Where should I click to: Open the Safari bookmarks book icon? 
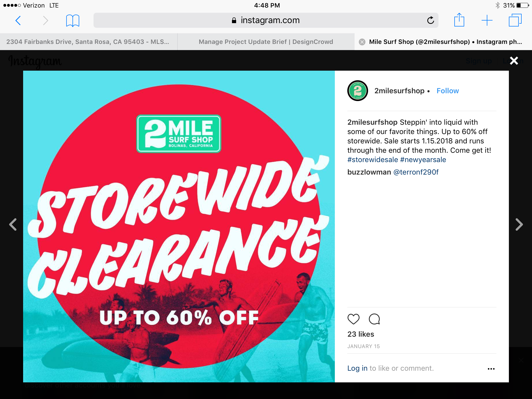point(73,21)
